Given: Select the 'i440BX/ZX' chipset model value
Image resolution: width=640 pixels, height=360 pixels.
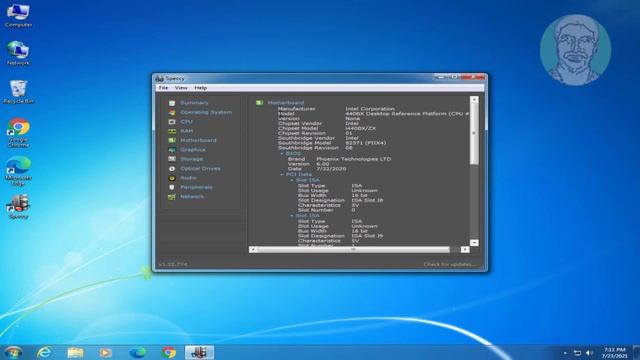Looking at the screenshot, I should 360,128.
